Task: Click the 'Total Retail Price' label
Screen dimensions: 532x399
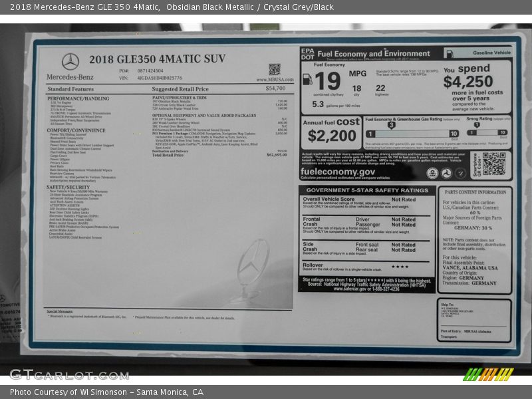Action: 168,155
